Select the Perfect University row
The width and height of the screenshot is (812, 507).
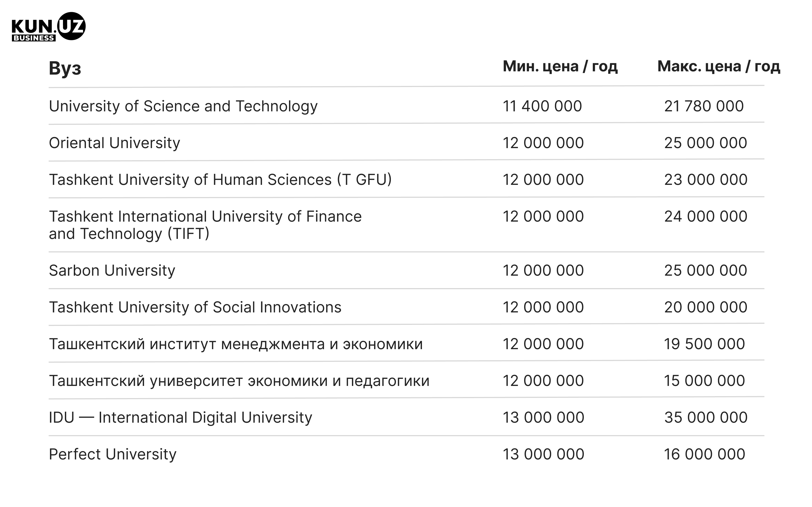(x=406, y=454)
